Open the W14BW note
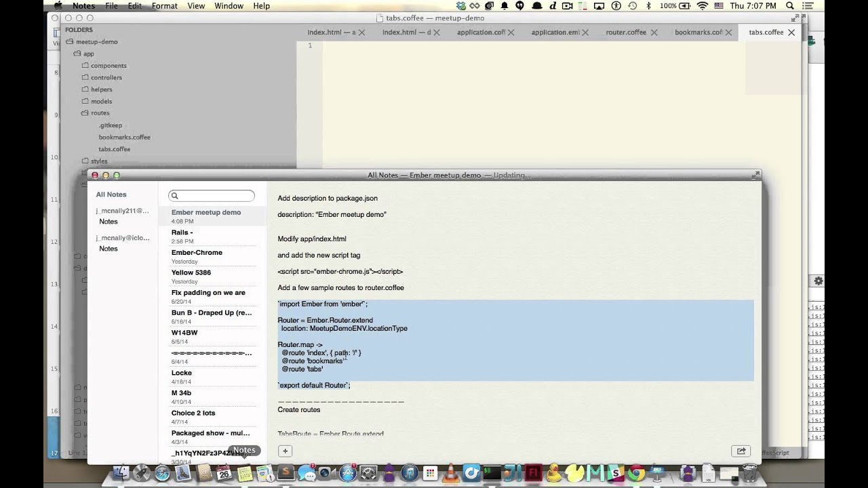The height and width of the screenshot is (488, 868). tap(212, 336)
